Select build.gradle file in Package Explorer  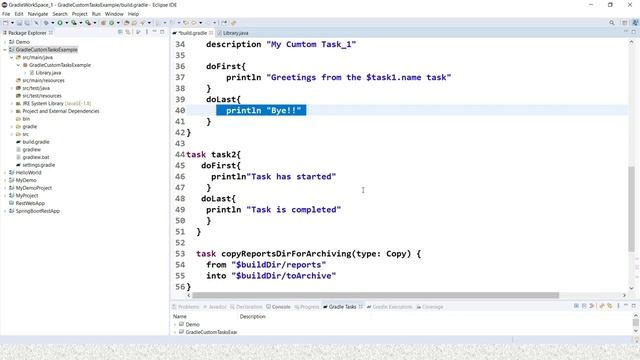tap(36, 142)
